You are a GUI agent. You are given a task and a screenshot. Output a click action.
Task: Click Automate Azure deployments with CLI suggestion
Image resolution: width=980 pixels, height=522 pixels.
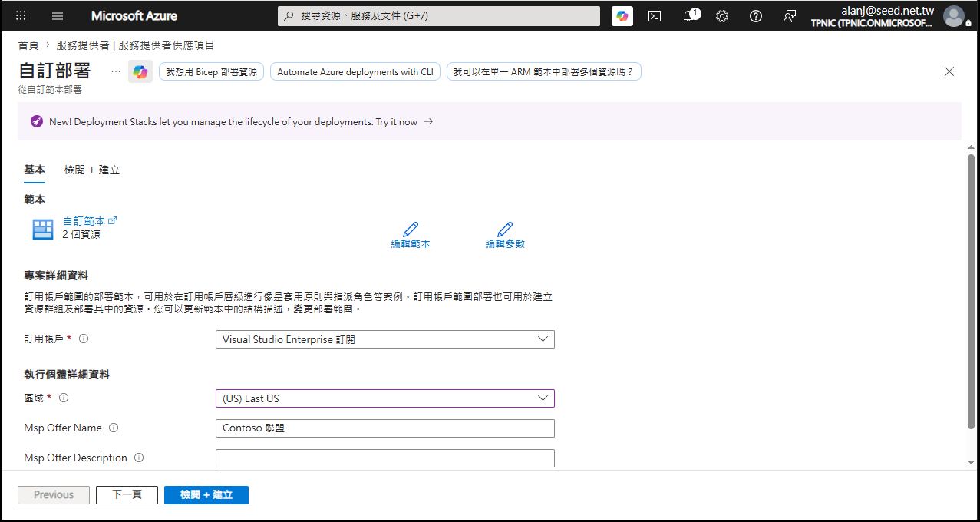(355, 71)
